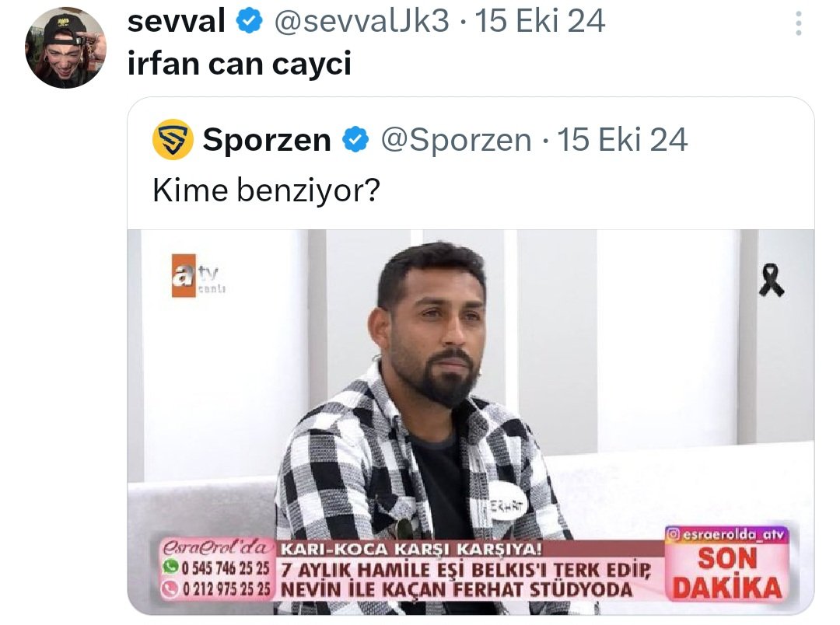Open the Sporzen display name
The width and height of the screenshot is (840, 625).
(267, 141)
